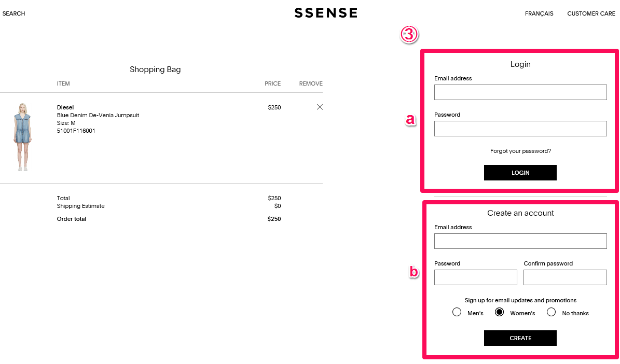This screenshot has width=620, height=364.
Task: Remove the Diesel jumpsuit with X icon
Action: click(320, 107)
